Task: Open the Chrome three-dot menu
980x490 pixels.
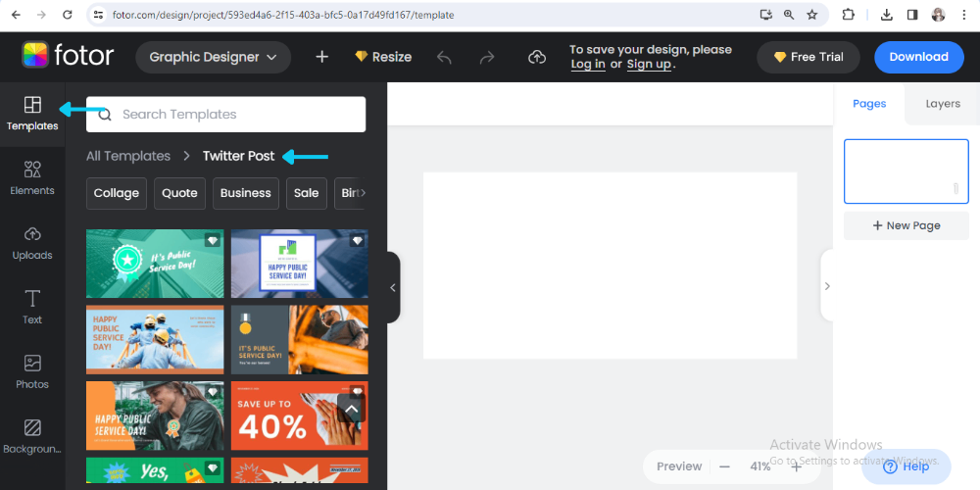Action: click(964, 15)
